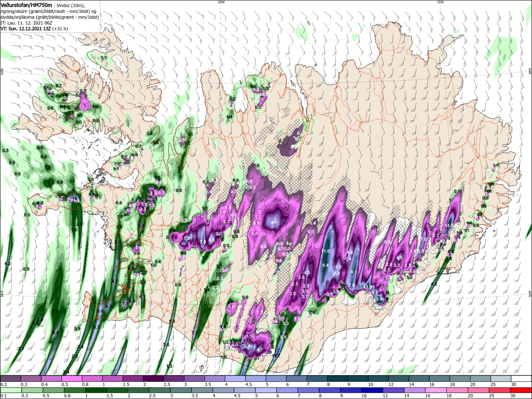Click the bright pink 0.5 snow legend swatch
Viewport: 532px width, 399px height.
(x=72, y=379)
